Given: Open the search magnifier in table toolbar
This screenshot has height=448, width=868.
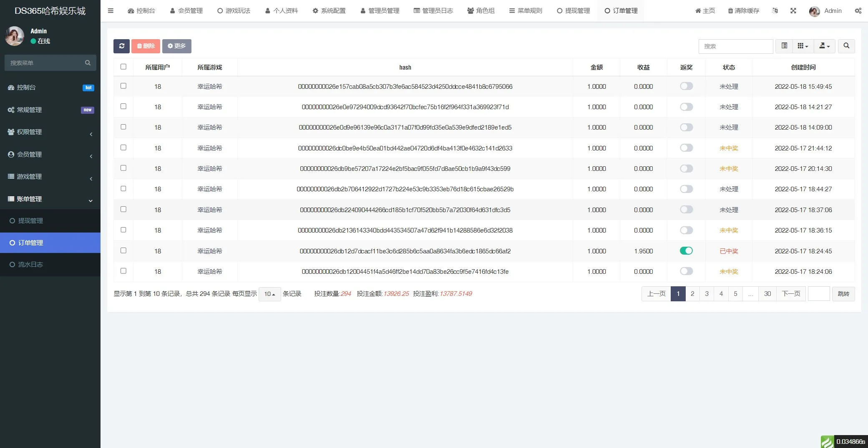Looking at the screenshot, I should point(846,46).
